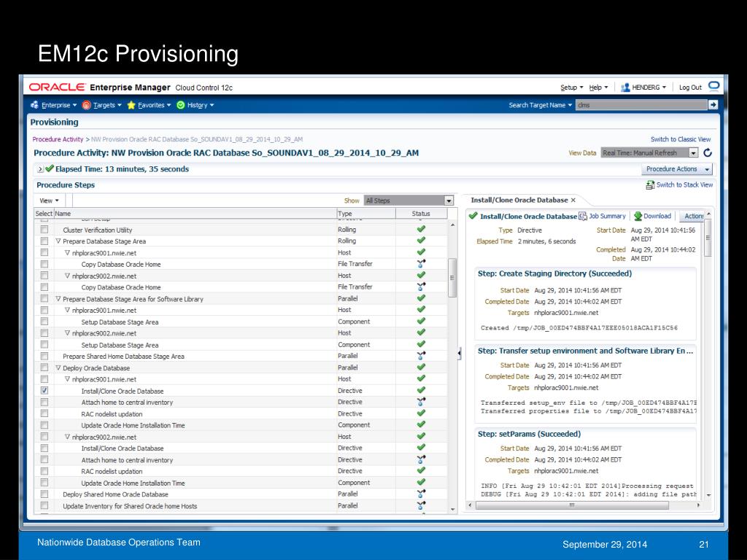Click the Job Summary icon
747x560 pixels.
(583, 216)
